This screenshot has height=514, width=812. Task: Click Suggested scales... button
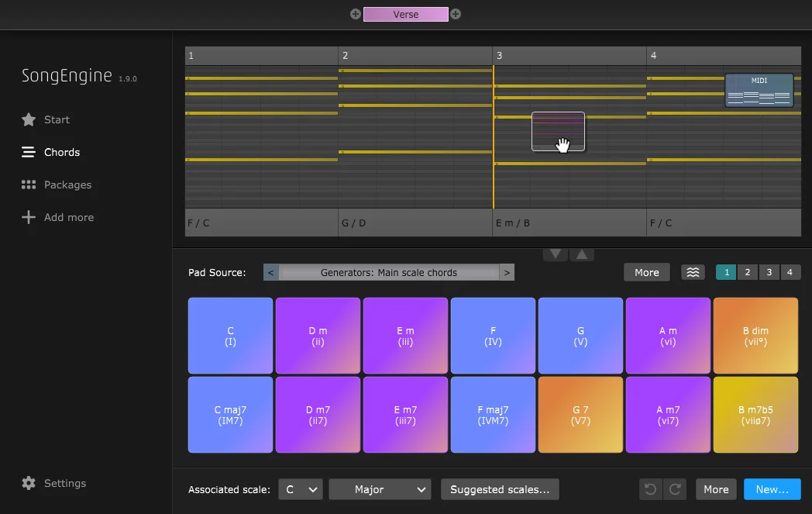[500, 490]
